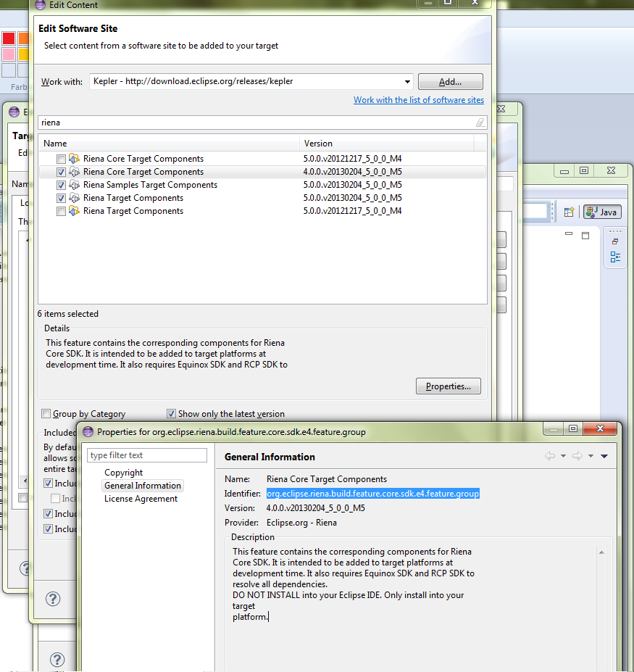Click the Identifier value text in Properties
634x672 pixels.
coord(372,494)
